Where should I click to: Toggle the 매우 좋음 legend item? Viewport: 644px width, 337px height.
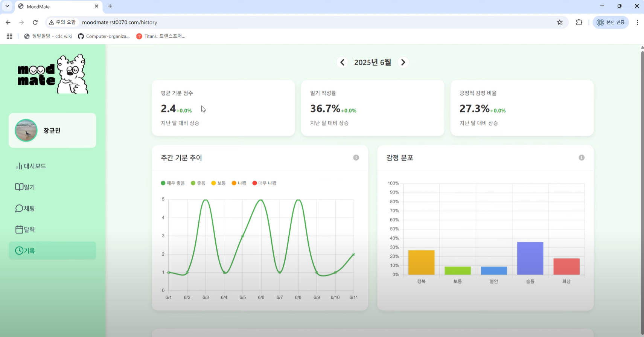(173, 183)
